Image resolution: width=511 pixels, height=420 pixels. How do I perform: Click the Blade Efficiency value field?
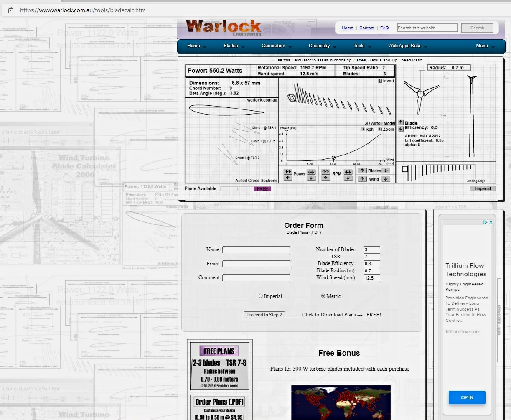click(372, 264)
